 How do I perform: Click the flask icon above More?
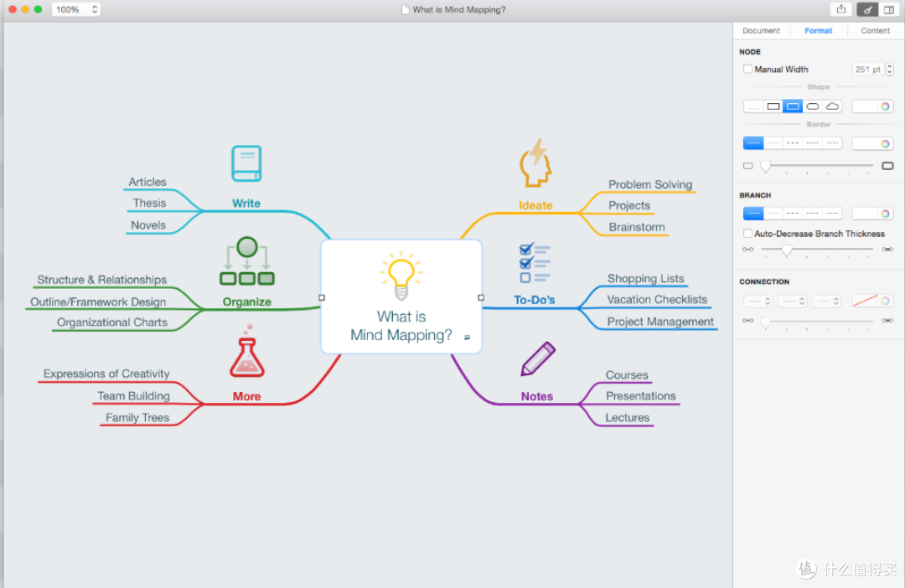[247, 352]
